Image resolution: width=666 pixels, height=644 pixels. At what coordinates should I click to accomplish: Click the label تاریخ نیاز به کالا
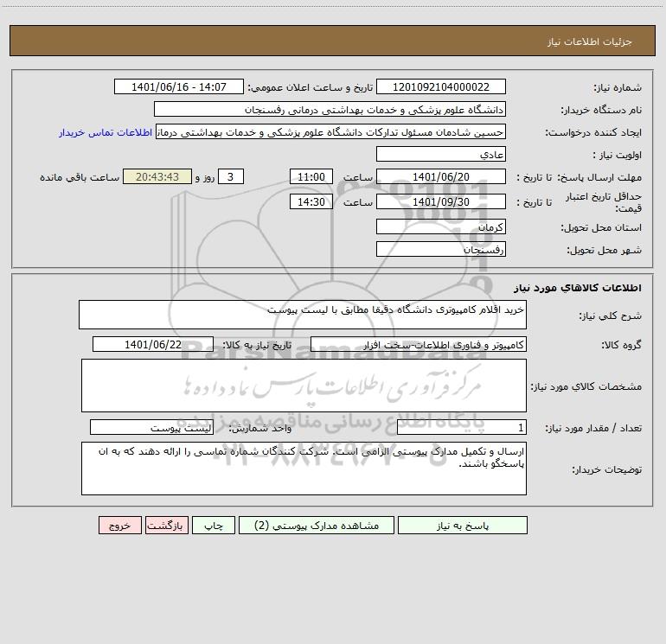[x=258, y=345]
